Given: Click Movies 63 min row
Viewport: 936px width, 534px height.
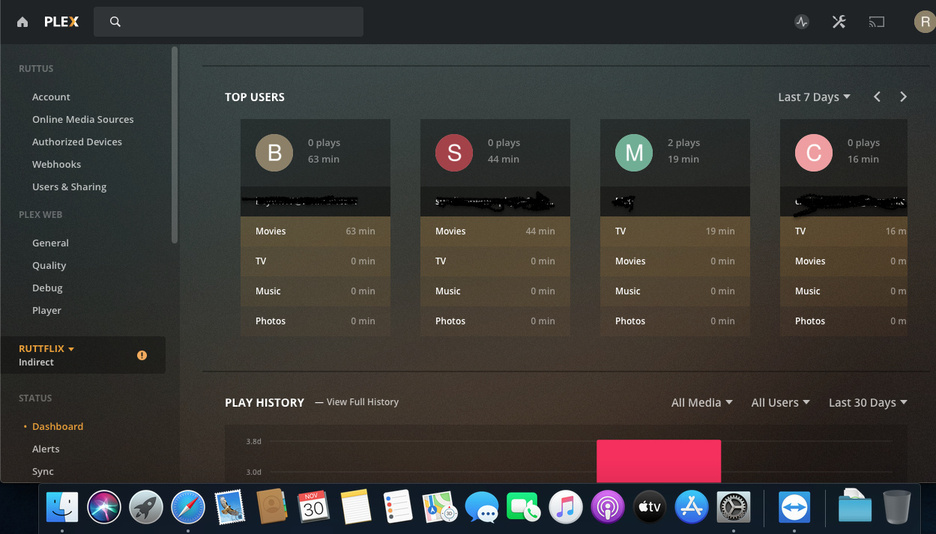Looking at the screenshot, I should click(x=315, y=231).
